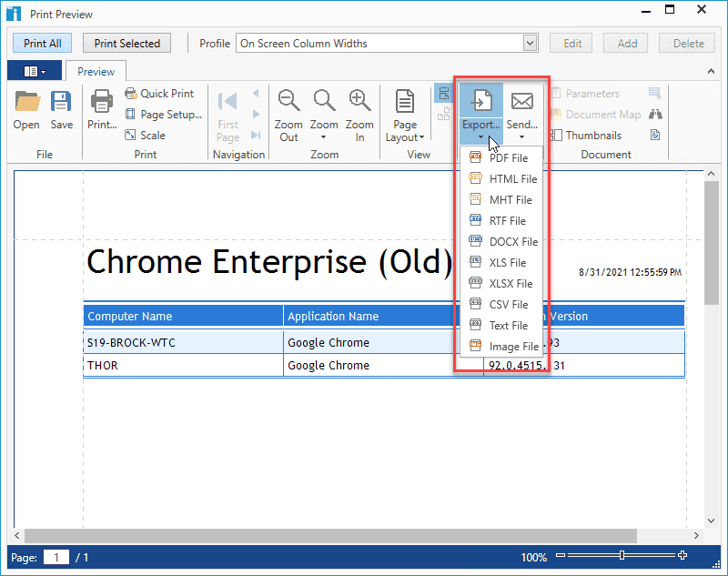Screen dimensions: 728x576
Task: Pick Image File in export list
Action: coord(501,346)
